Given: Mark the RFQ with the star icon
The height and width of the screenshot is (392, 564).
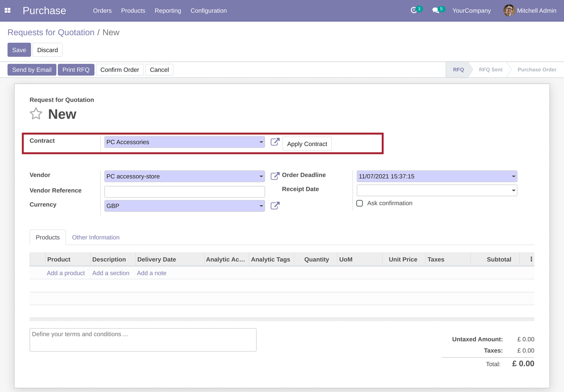Looking at the screenshot, I should coord(36,114).
